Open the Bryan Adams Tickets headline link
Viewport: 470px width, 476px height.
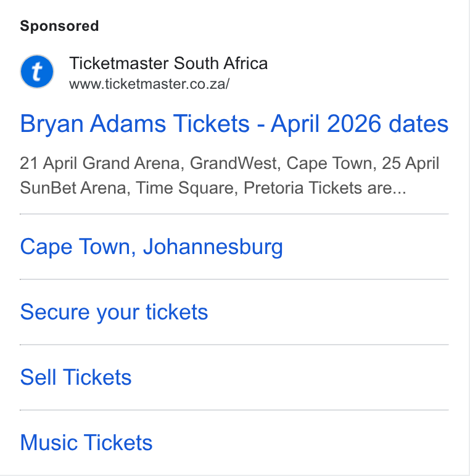pyautogui.click(x=234, y=123)
